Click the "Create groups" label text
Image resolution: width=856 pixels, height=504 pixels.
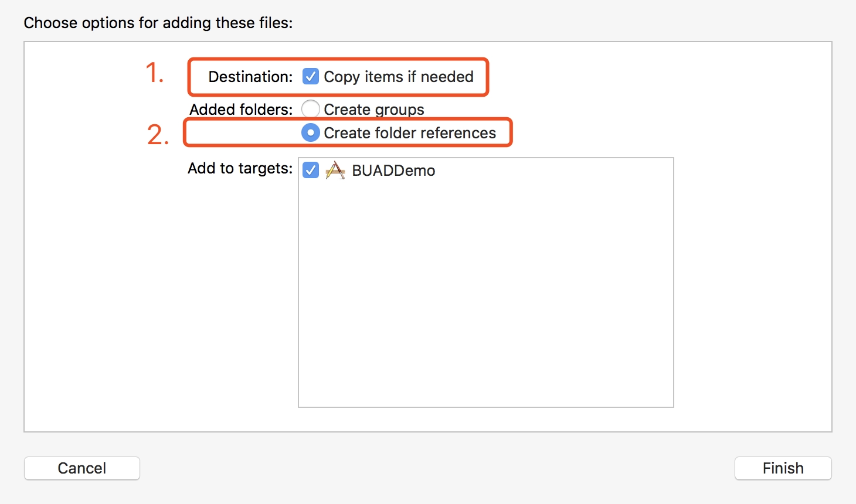[374, 110]
